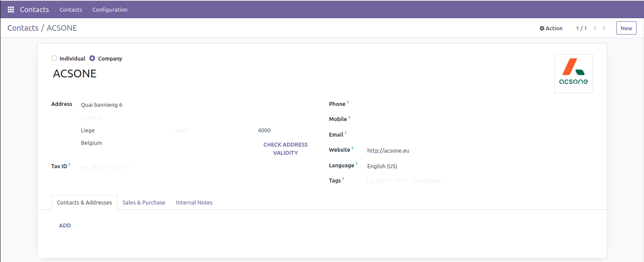The image size is (644, 262).
Task: Click the Phone input field
Action: [x=479, y=104]
